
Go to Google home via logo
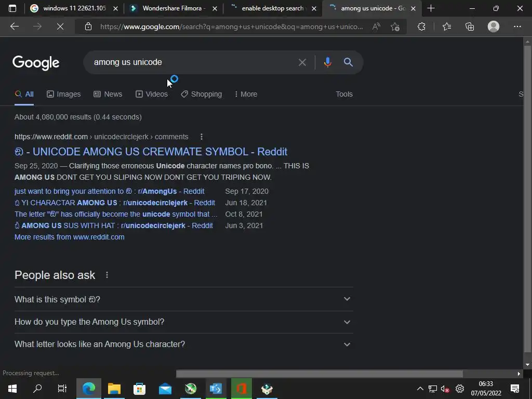coord(36,63)
